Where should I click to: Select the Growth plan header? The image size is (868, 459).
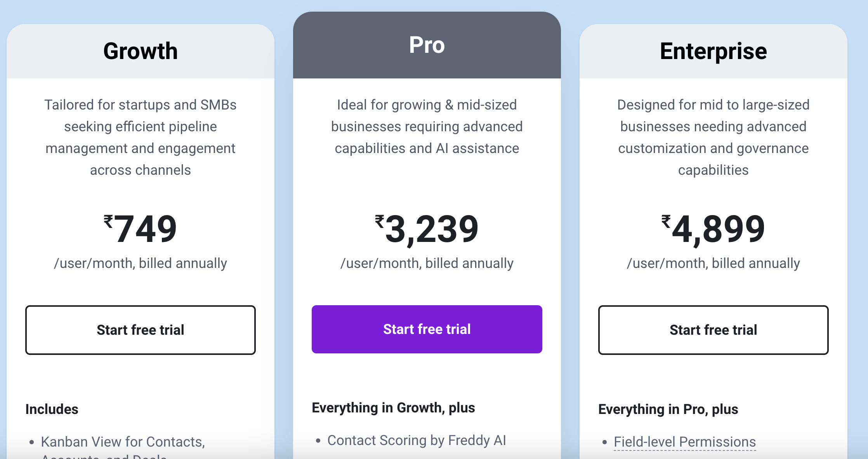pyautogui.click(x=141, y=50)
